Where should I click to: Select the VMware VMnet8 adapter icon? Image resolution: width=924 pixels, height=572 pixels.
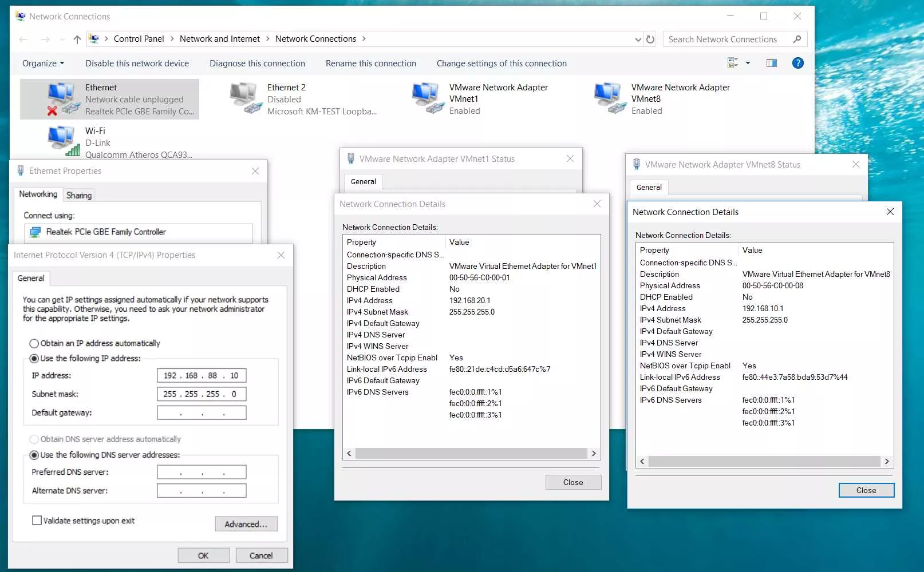(x=610, y=98)
